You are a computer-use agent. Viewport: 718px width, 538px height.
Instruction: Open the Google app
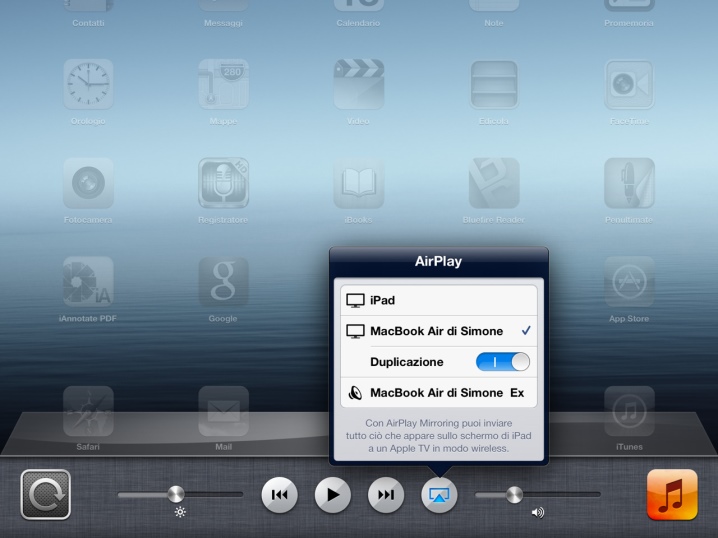click(x=223, y=282)
